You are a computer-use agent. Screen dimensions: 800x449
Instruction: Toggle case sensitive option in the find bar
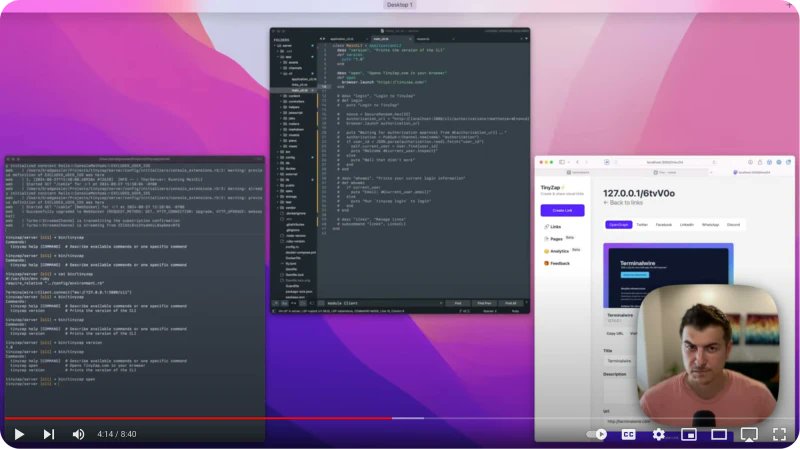(285, 303)
